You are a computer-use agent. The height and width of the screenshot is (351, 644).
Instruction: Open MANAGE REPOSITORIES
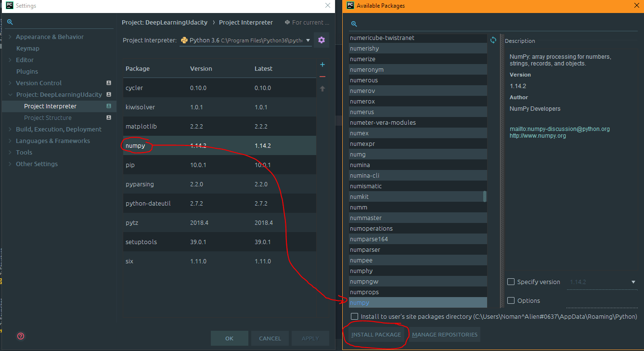tap(445, 335)
